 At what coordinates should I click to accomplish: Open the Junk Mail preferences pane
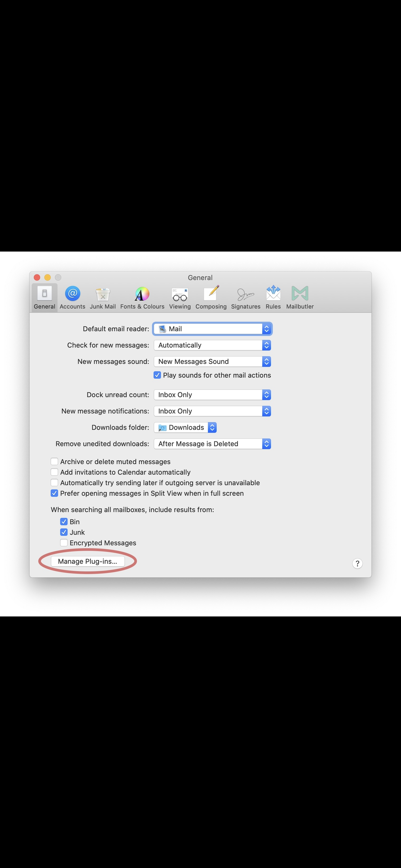[x=103, y=297]
